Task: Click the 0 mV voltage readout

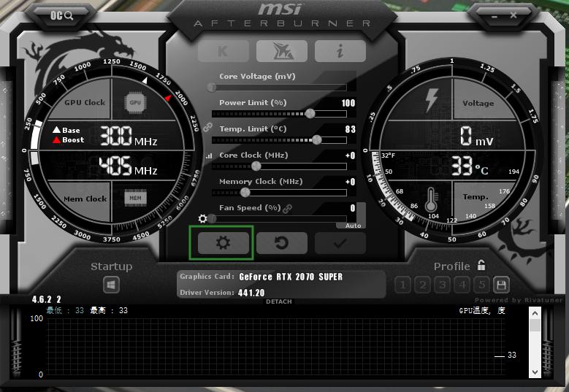Action: 477,137
